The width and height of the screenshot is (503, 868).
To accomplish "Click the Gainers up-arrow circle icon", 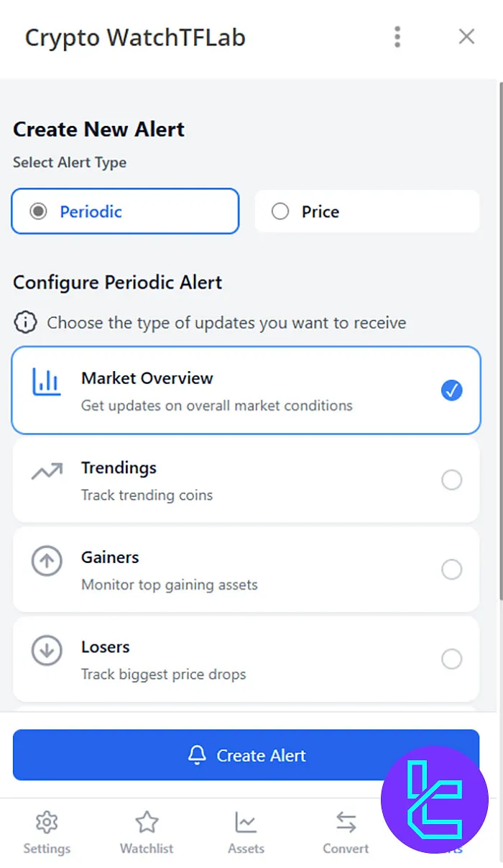I will (x=46, y=562).
